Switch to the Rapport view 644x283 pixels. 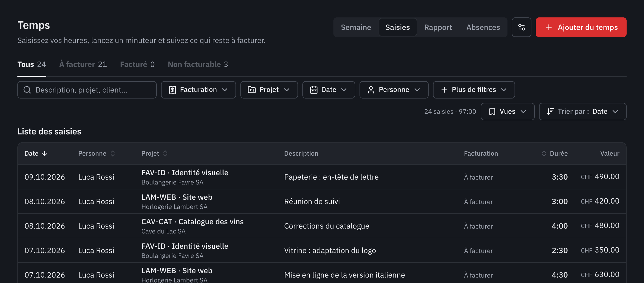(x=438, y=27)
